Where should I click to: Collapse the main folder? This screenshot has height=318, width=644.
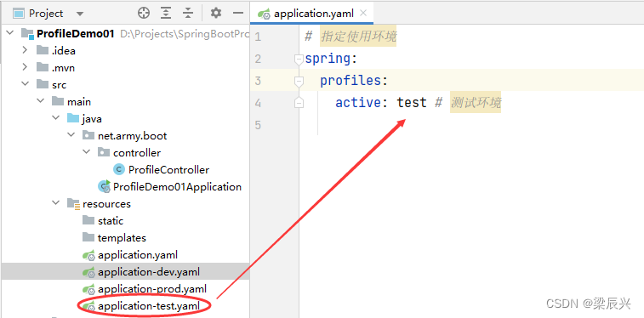[x=41, y=101]
